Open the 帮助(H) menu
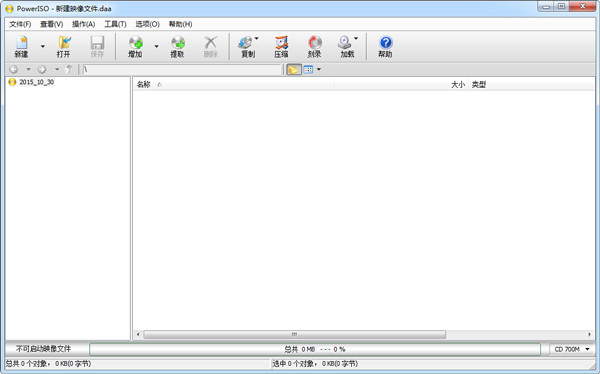Image resolution: width=600 pixels, height=374 pixels. [180, 24]
